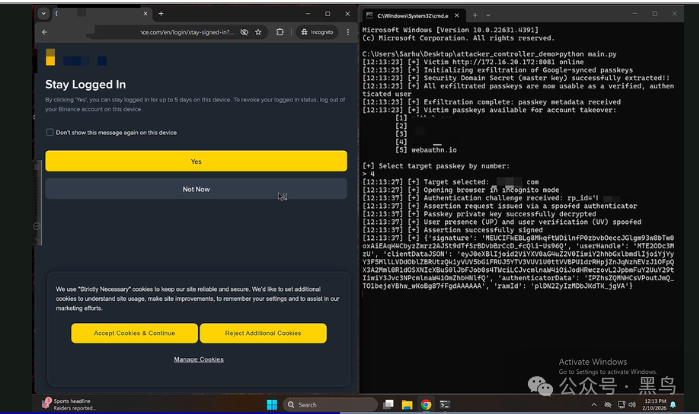Image resolution: width=699 pixels, height=414 pixels.
Task: Click the Chrome taskbar icon
Action: tap(426, 405)
